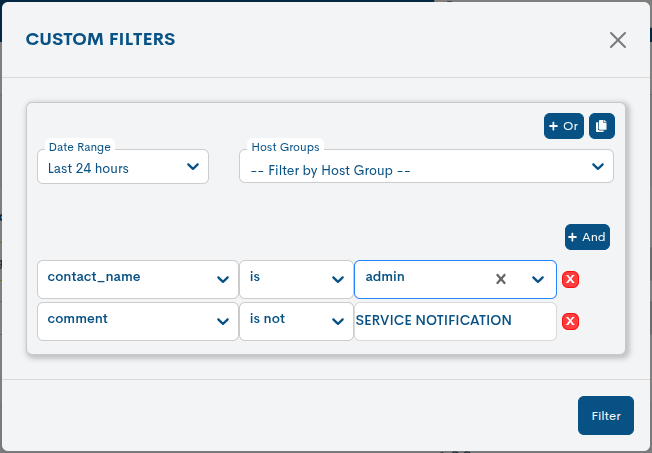The image size is (652, 453).
Task: Add an And condition
Action: [587, 237]
